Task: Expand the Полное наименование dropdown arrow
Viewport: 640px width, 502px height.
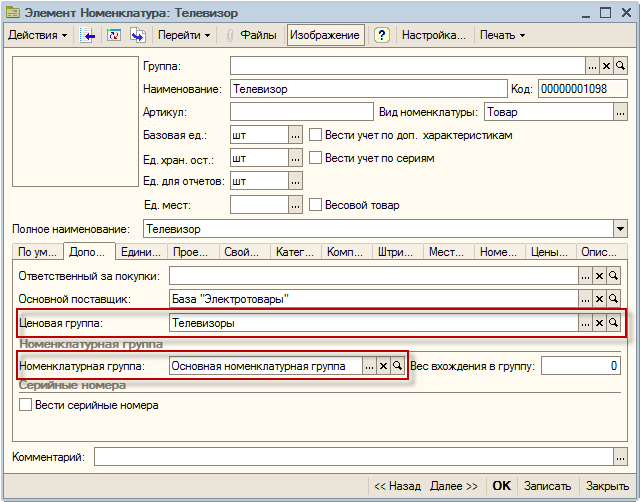Action: click(620, 229)
